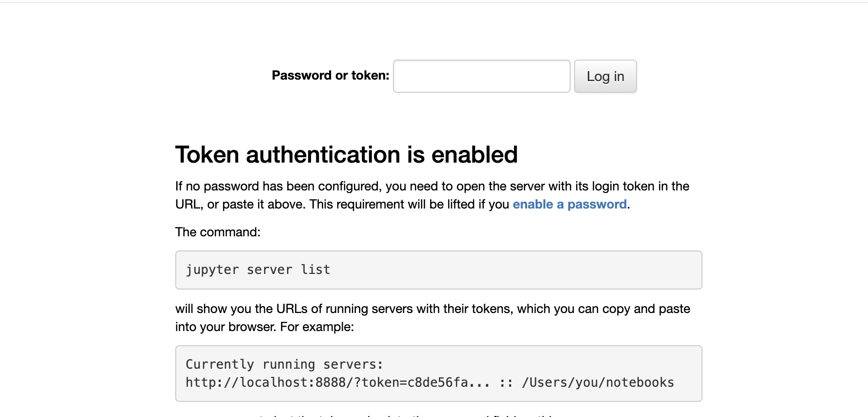The height and width of the screenshot is (417, 868).
Task: Click the 'will show you the URLs' paragraph
Action: click(433, 318)
